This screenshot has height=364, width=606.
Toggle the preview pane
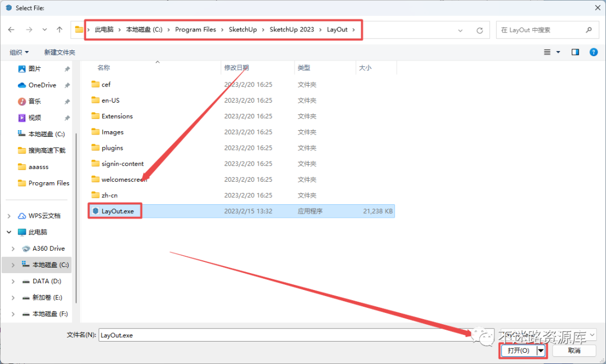(x=575, y=52)
